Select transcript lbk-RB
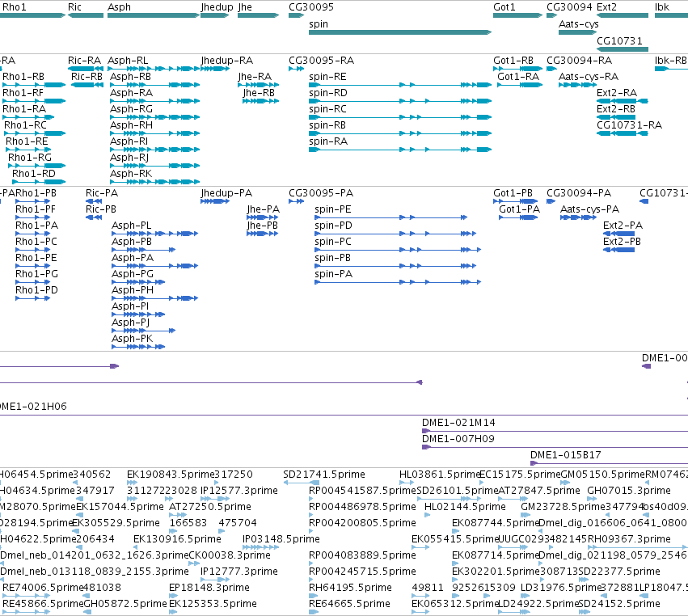 [670, 61]
